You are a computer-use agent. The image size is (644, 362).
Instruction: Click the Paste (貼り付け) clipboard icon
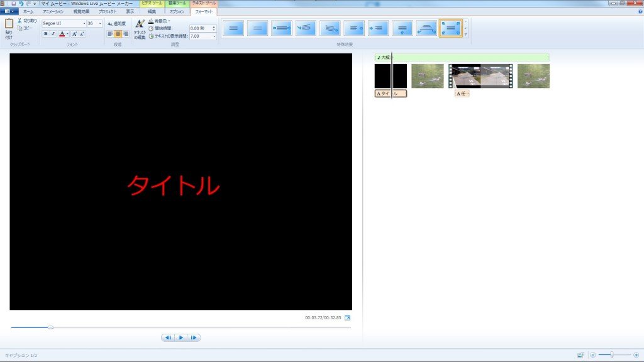[9, 24]
